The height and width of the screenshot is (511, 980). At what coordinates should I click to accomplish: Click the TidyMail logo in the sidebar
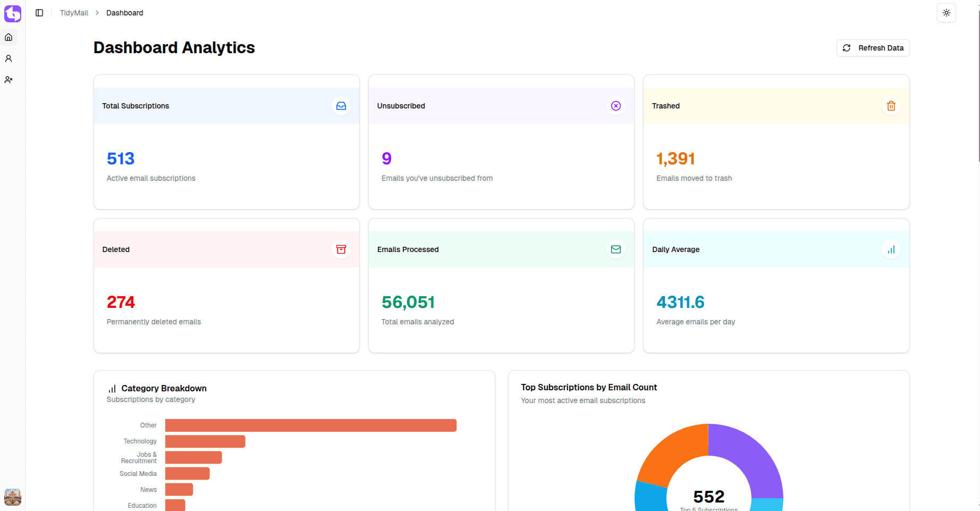click(x=13, y=13)
